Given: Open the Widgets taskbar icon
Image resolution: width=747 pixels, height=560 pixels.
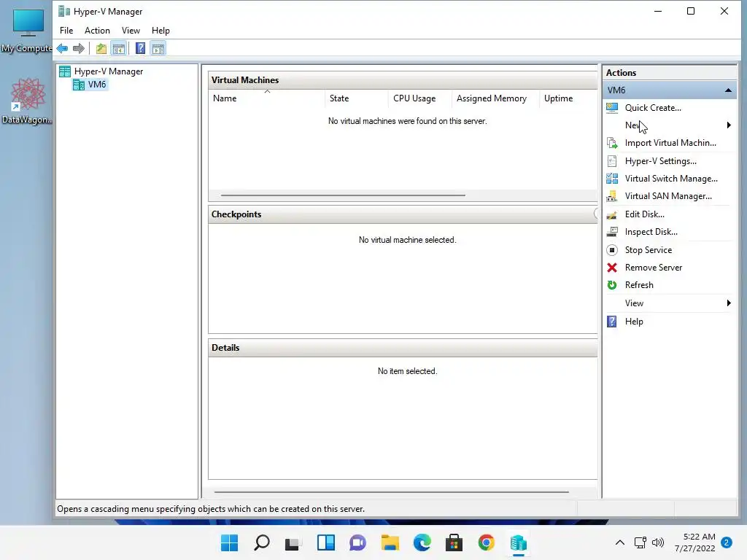Looking at the screenshot, I should 326,542.
